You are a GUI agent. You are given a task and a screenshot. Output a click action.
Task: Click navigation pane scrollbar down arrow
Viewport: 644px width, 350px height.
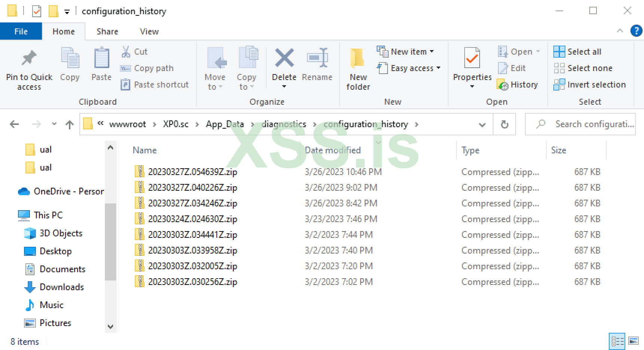pos(110,326)
